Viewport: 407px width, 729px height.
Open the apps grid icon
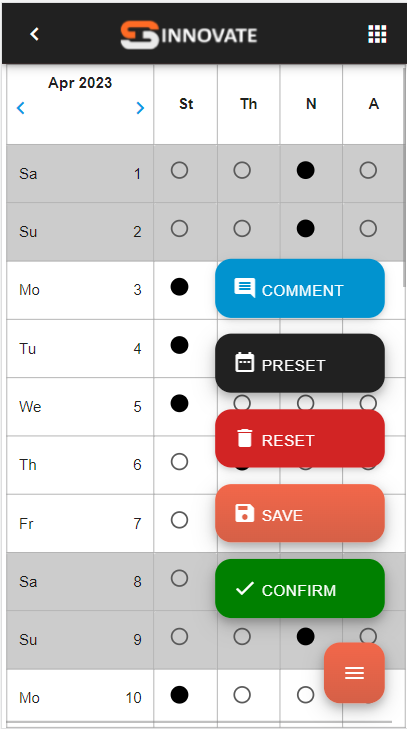377,34
